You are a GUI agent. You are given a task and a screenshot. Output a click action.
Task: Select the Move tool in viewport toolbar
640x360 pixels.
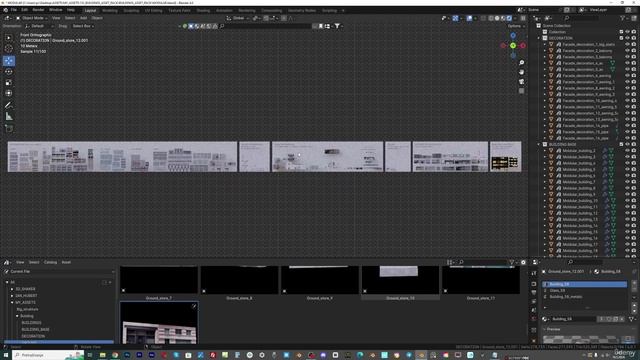pos(9,61)
